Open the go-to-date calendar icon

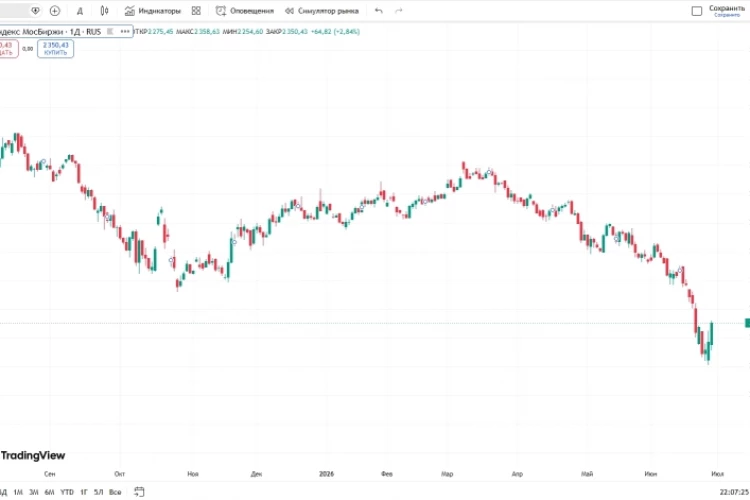[x=139, y=491]
